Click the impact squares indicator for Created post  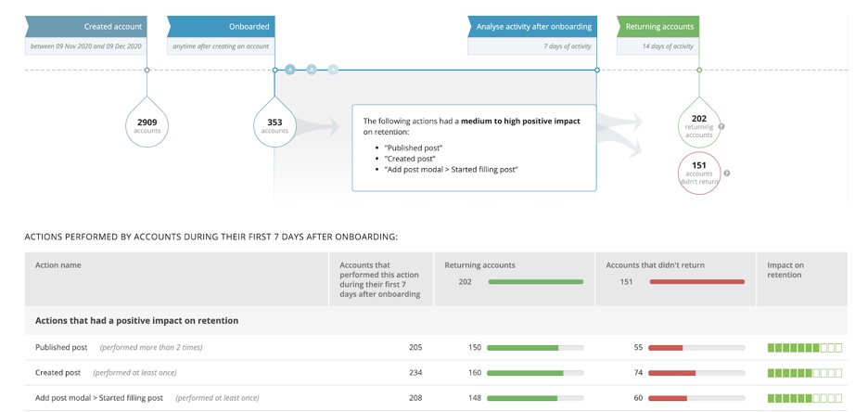804,373
